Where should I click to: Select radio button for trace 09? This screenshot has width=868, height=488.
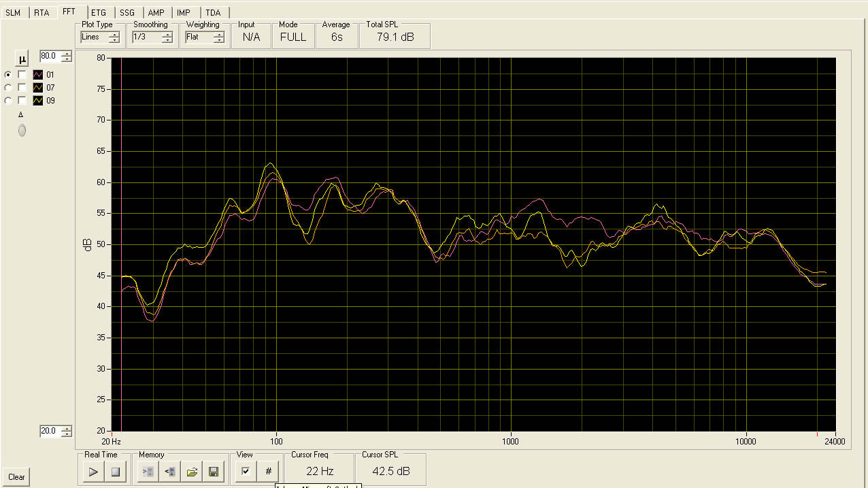coord(8,101)
